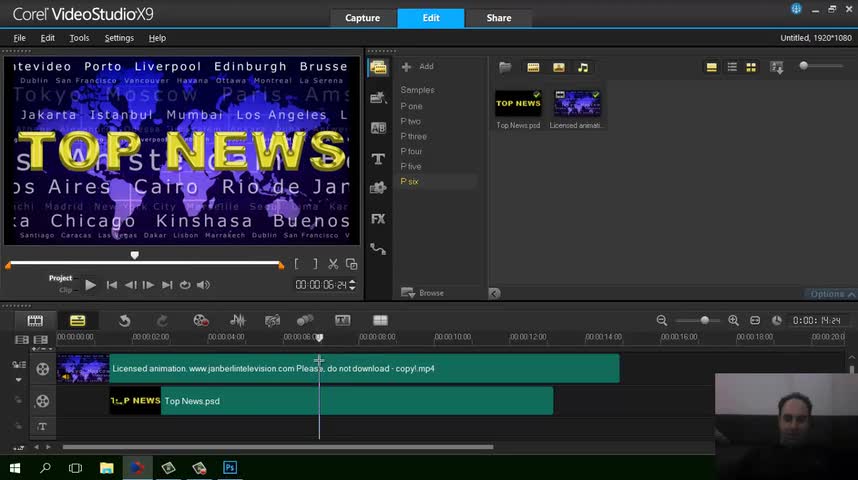Split the clip with the scissors icon
The width and height of the screenshot is (858, 480).
click(333, 264)
